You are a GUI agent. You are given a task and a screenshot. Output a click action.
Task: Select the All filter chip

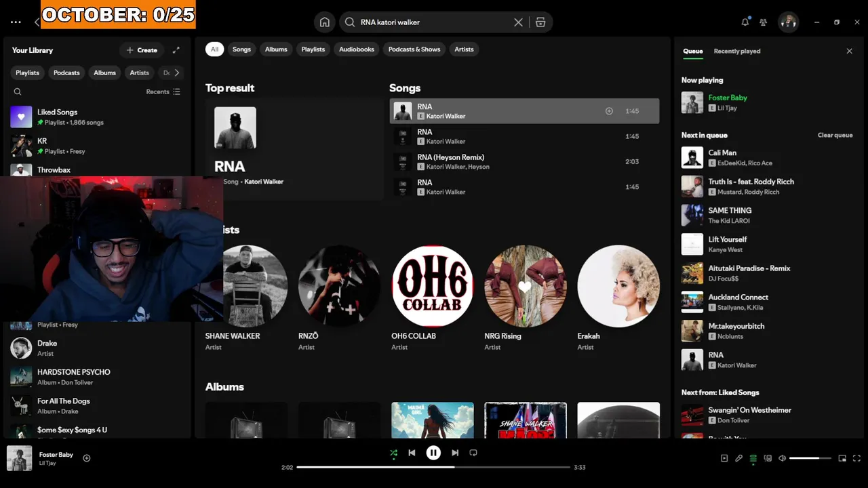214,49
